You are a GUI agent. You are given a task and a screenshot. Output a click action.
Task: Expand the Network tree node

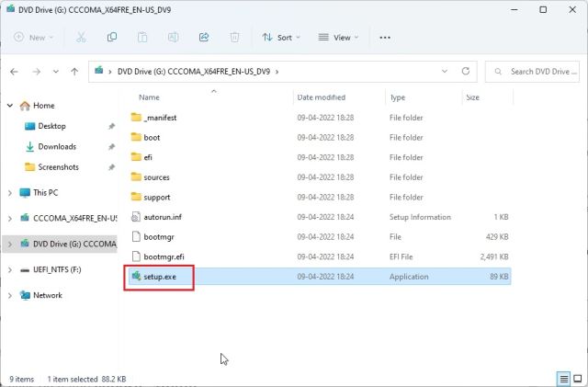pos(10,295)
